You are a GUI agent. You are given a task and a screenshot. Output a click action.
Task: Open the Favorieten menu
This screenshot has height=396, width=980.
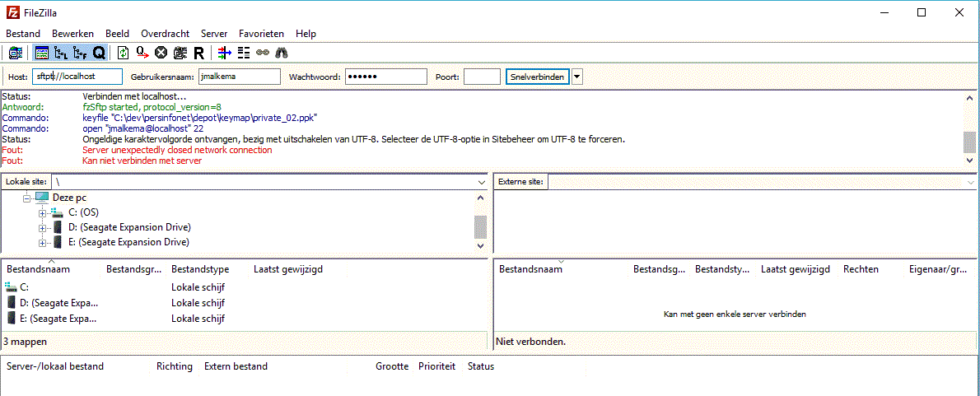tap(261, 34)
